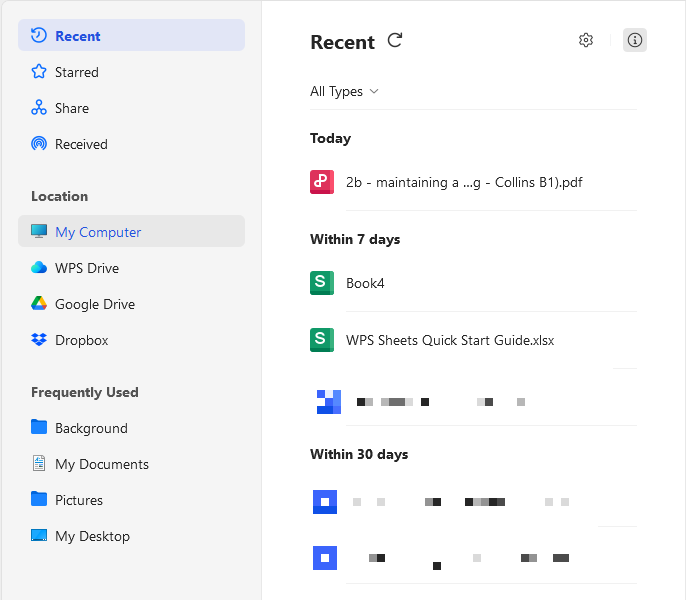This screenshot has height=600, width=686.
Task: Click the WPS Drive cloud icon
Action: (39, 268)
